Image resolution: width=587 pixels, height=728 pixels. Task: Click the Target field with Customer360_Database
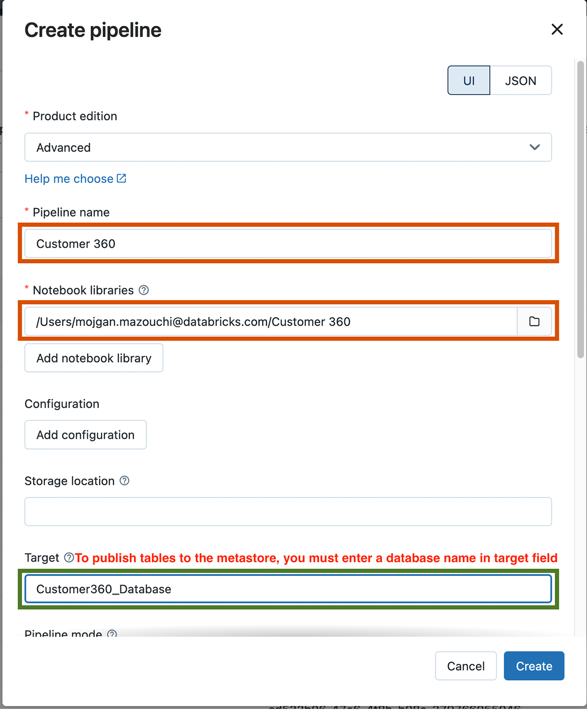point(288,589)
